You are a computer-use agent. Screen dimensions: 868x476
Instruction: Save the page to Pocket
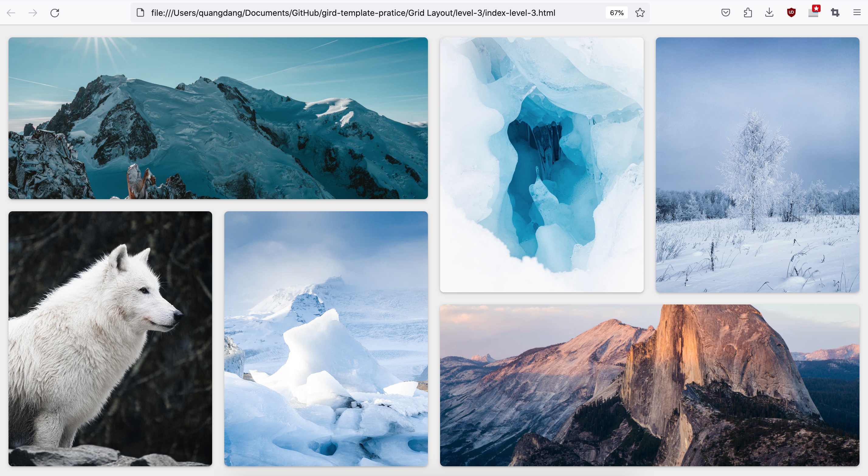(725, 12)
